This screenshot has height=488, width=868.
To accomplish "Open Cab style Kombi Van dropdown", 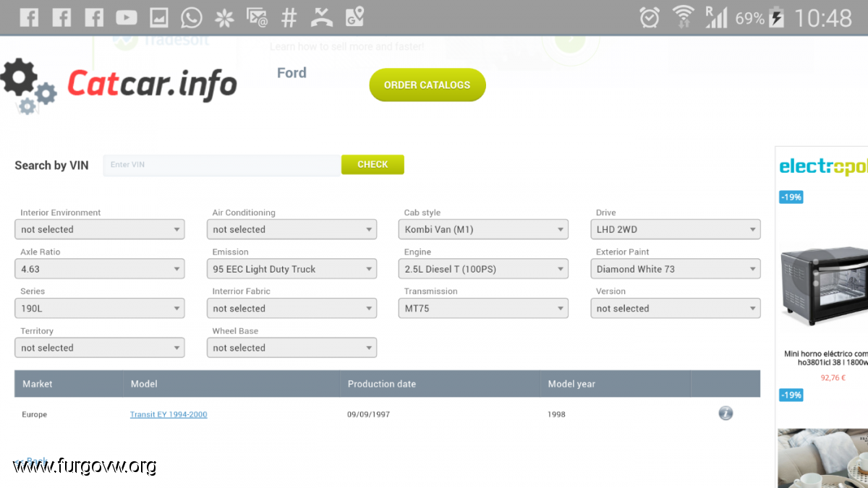I will [483, 229].
